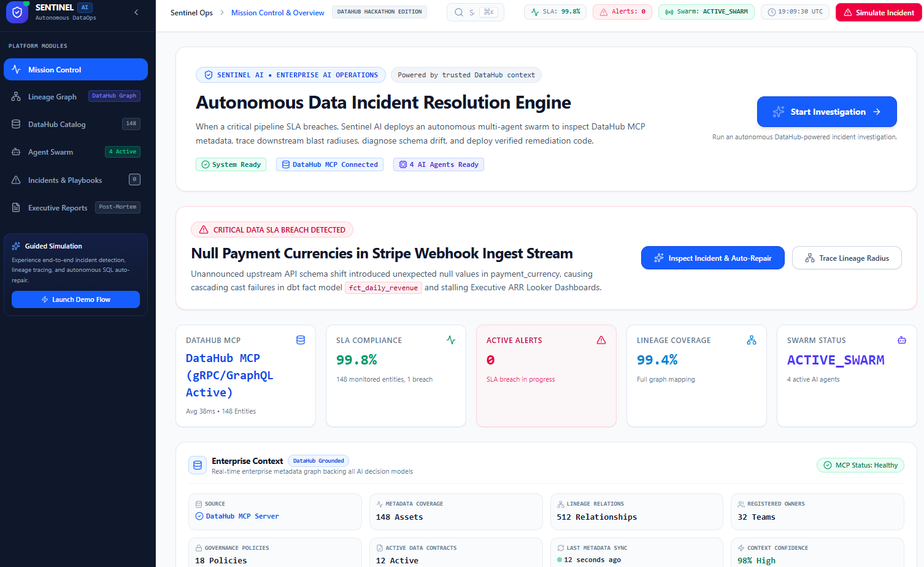Click the DataHub Graph sidebar tag
This screenshot has height=567, width=924.
(x=114, y=96)
